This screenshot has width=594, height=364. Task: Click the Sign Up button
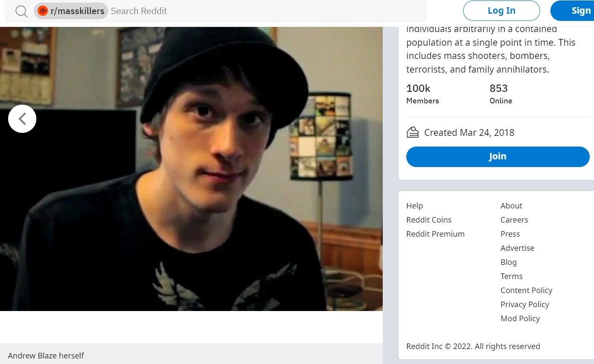[572, 11]
